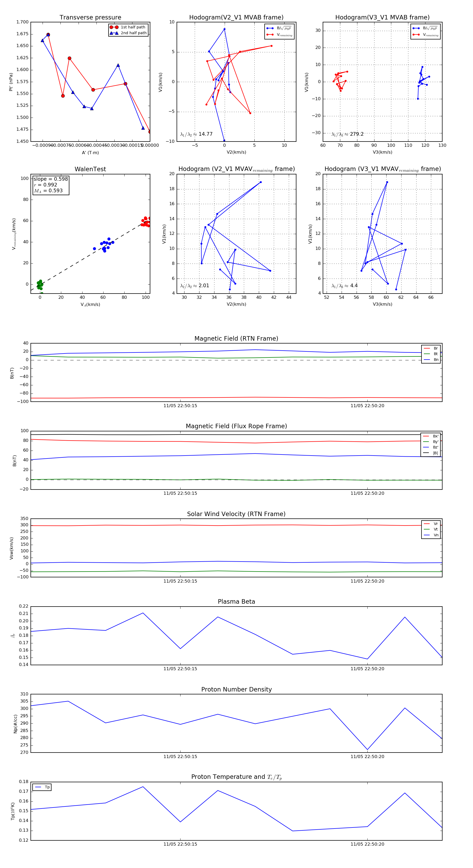The height and width of the screenshot is (868, 473).
Task: Click the 'Tp(10^6K)' y-axis label
Action: (13, 811)
